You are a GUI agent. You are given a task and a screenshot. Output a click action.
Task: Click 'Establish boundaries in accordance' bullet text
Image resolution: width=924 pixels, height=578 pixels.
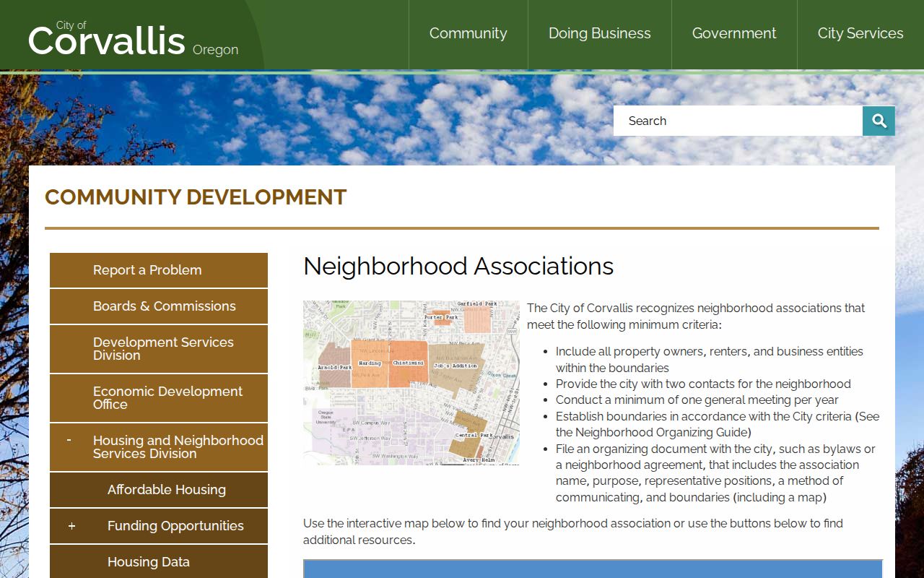718,424
